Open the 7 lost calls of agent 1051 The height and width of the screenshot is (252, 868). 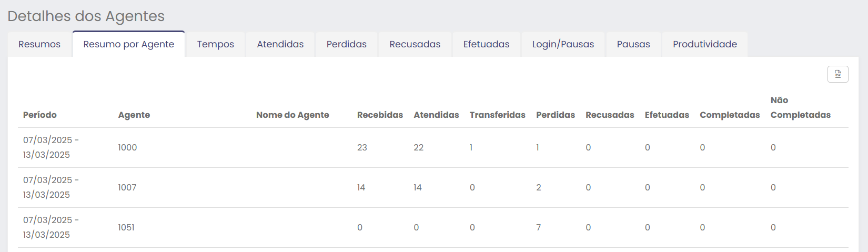click(539, 227)
